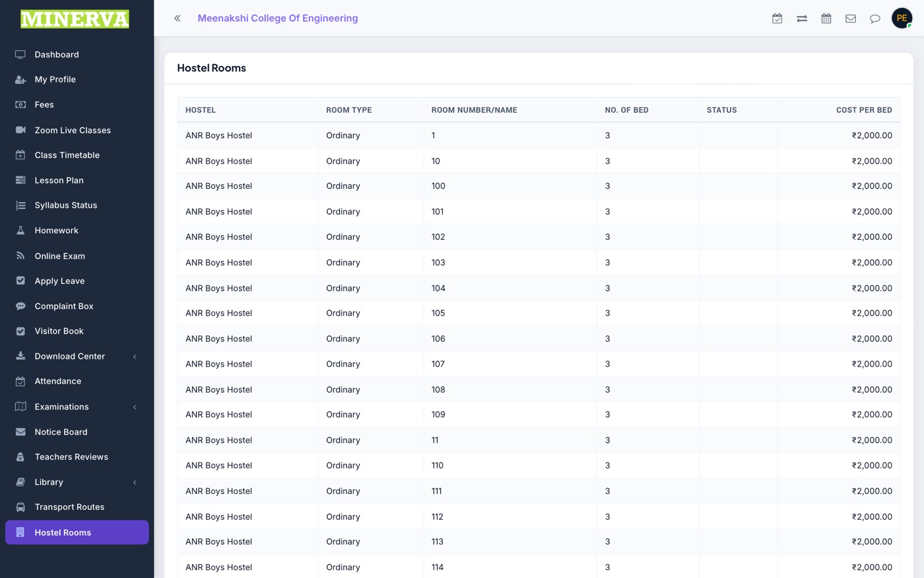Expand the Library submenu arrow
The width and height of the screenshot is (924, 578).
point(135,482)
